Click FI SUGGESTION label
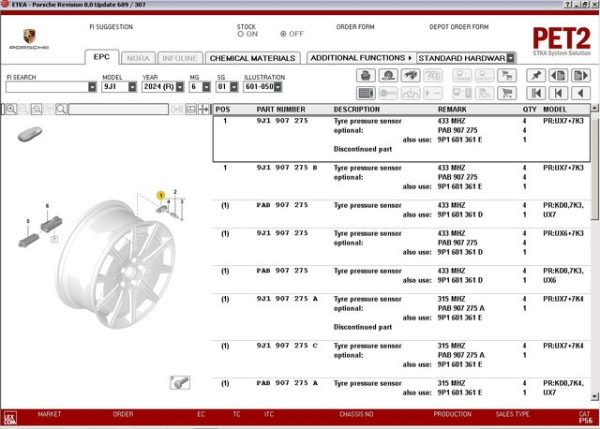Image resolution: width=600 pixels, height=429 pixels. point(111,27)
